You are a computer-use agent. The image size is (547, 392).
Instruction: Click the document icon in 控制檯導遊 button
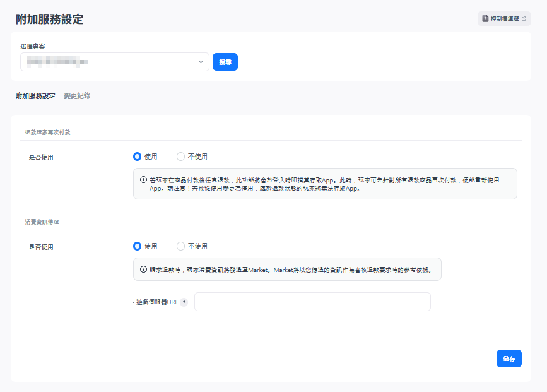click(x=485, y=19)
